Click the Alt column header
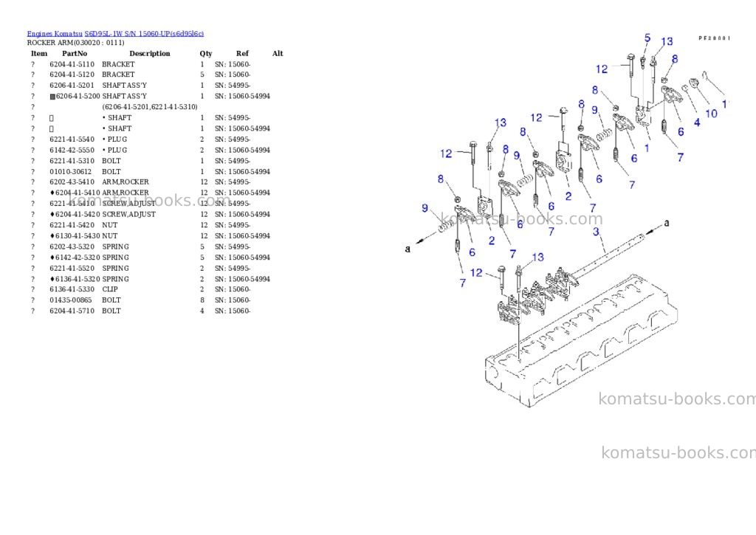Image resolution: width=756 pixels, height=535 pixels. pyautogui.click(x=278, y=53)
